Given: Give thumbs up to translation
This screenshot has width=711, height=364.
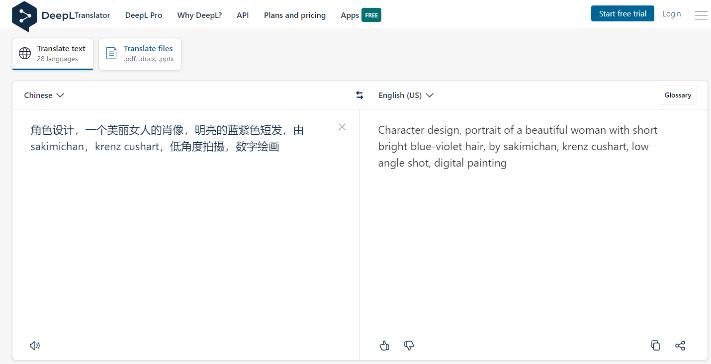Looking at the screenshot, I should (x=384, y=345).
